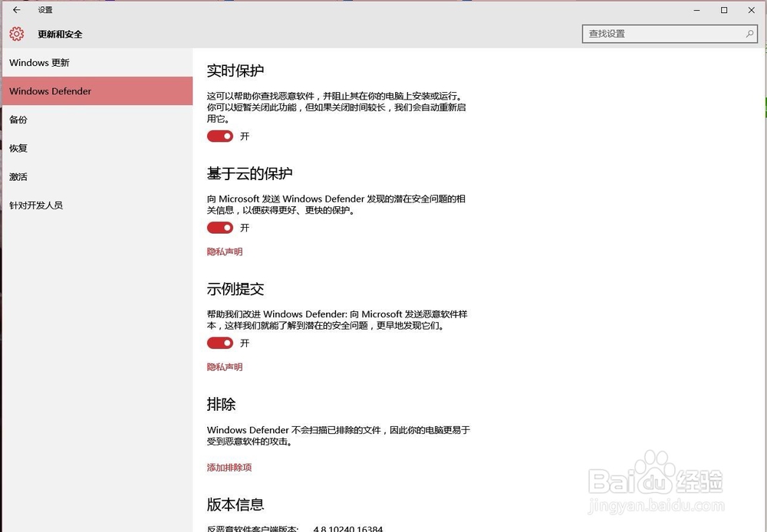Viewport: 767px width, 532px height.
Task: Focus the 查找设置 search field
Action: point(670,34)
